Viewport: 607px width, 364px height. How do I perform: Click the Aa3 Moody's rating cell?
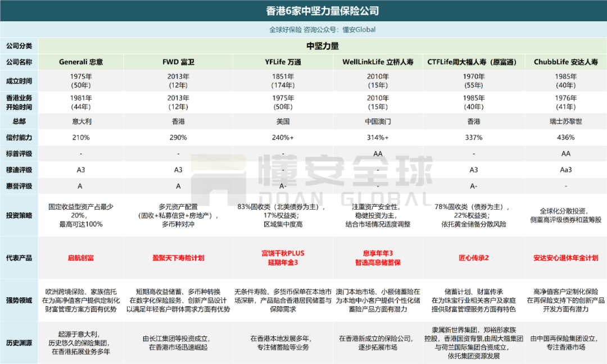[565, 170]
